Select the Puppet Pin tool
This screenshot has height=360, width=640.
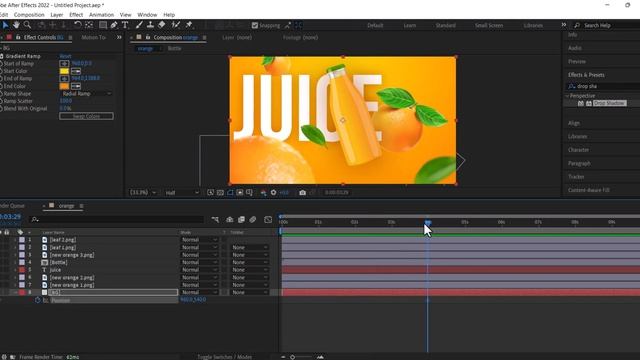point(189,25)
